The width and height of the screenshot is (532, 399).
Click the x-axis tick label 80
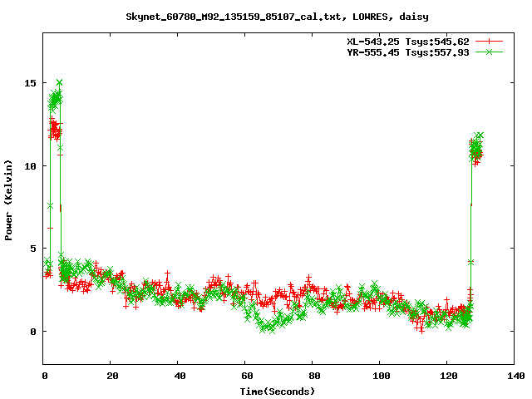click(314, 376)
